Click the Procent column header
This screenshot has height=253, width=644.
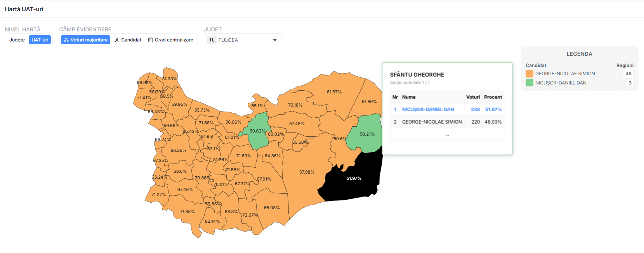(x=493, y=97)
